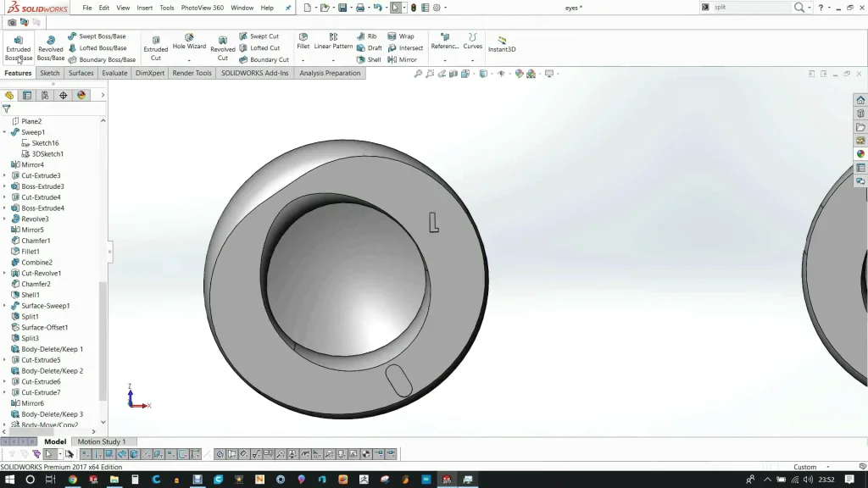Click the Shell feature tool

click(x=369, y=59)
